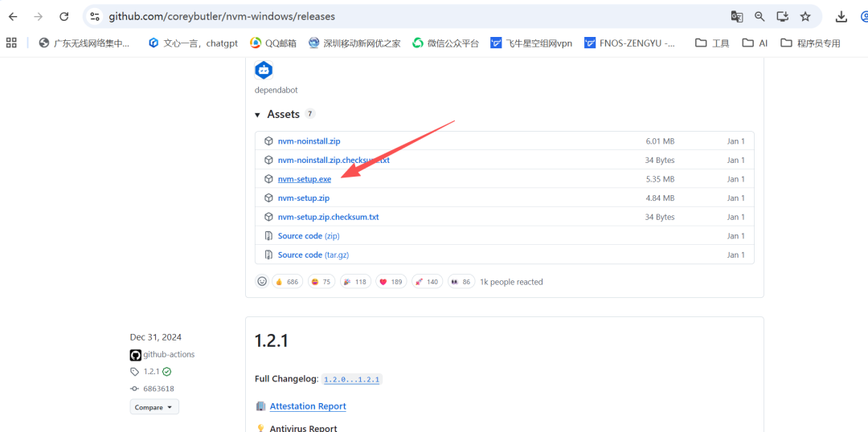This screenshot has width=868, height=432.
Task: Toggle eyes reaction 86
Action: tap(461, 282)
